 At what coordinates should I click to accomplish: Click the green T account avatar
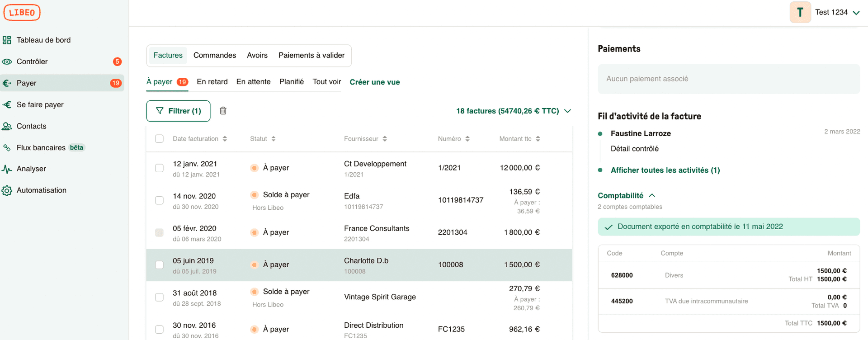click(x=800, y=12)
